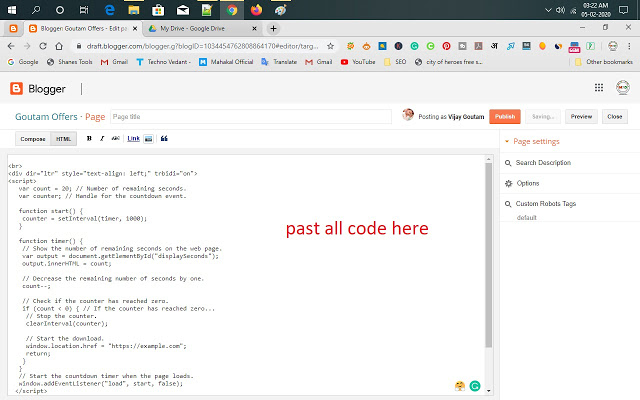The height and width of the screenshot is (400, 640).
Task: Click the Page title input field
Action: 251,117
